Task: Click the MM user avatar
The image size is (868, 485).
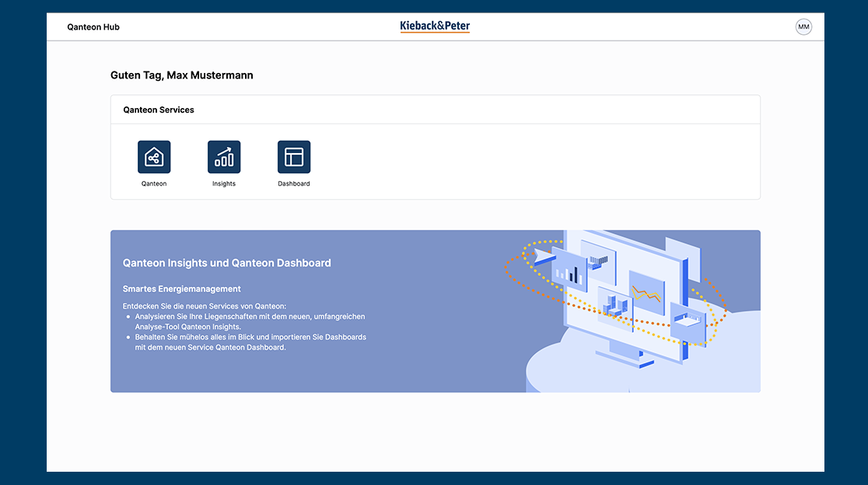Action: [x=803, y=27]
